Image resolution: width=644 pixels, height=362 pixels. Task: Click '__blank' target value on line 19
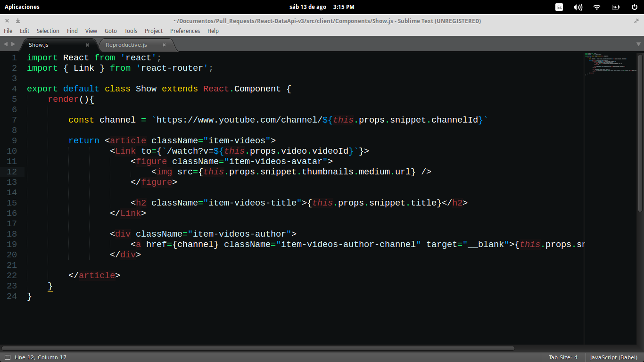click(486, 244)
